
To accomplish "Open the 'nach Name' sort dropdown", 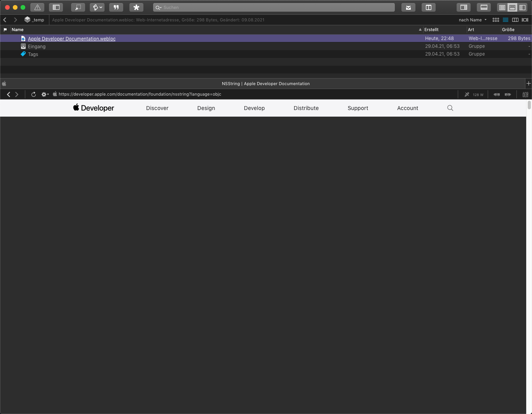I will coord(473,20).
